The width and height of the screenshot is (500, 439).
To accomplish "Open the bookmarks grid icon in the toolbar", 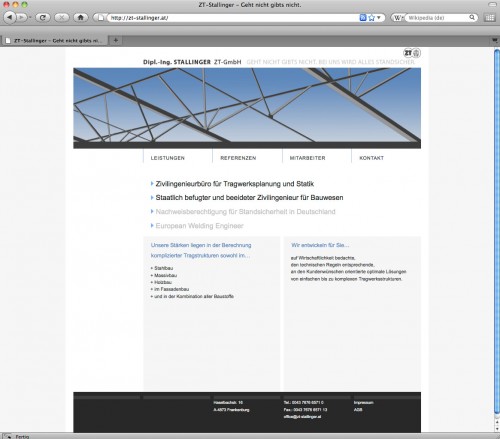I will [490, 18].
